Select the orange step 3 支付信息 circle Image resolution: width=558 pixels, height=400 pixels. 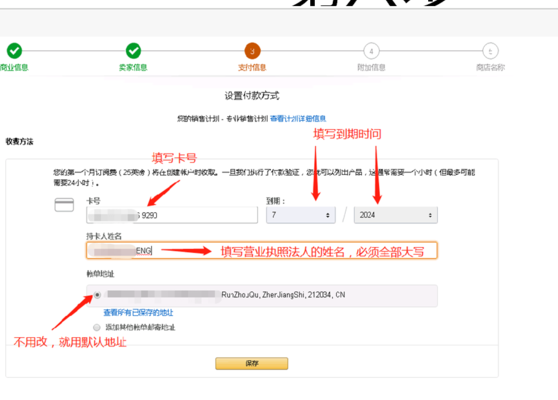[252, 51]
